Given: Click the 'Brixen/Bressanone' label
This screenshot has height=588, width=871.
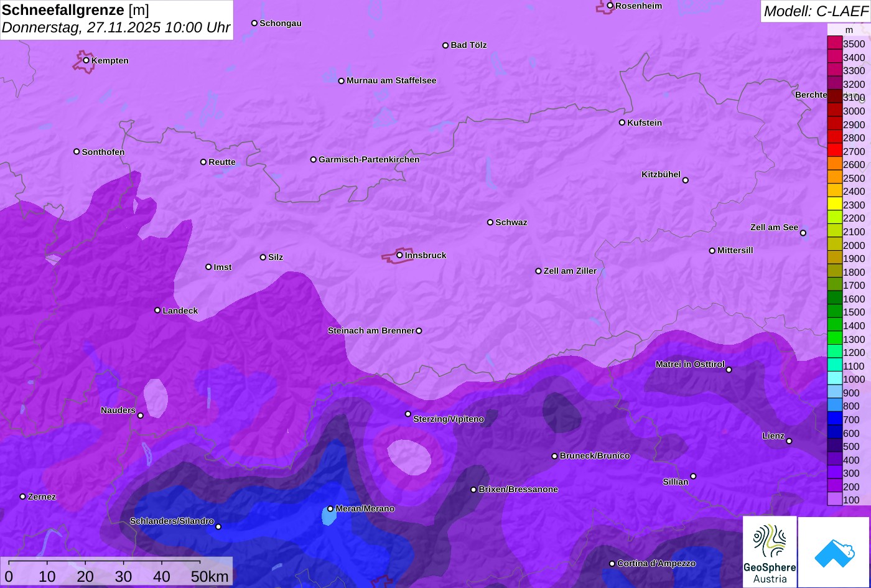Looking at the screenshot, I should click(x=518, y=489).
